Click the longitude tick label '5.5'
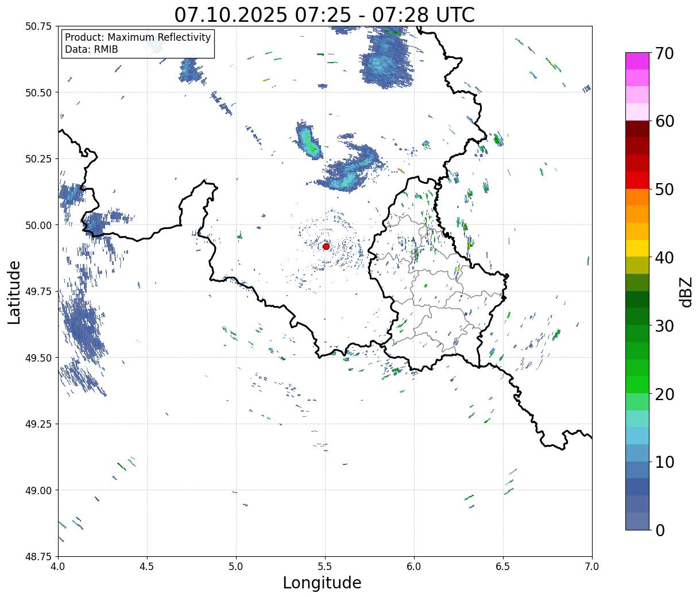Image resolution: width=700 pixels, height=597 pixels. 325,567
